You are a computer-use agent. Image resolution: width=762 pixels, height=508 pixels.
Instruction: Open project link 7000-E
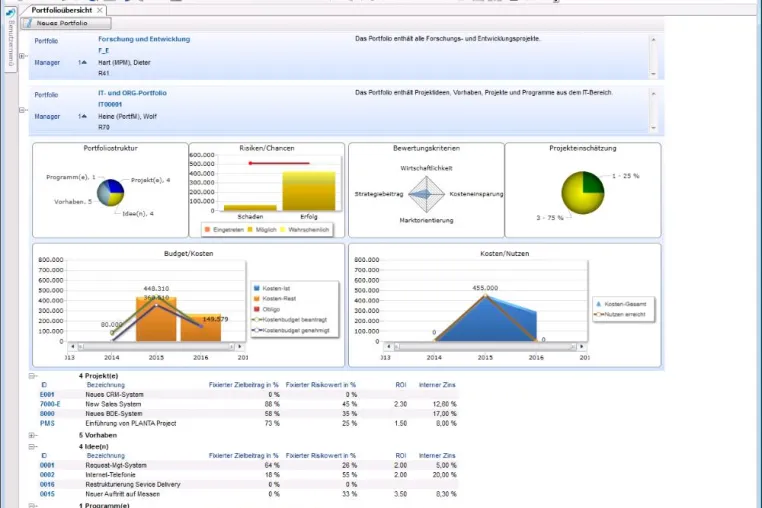coord(50,404)
